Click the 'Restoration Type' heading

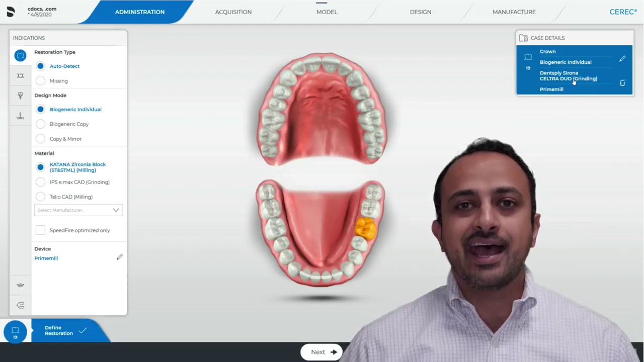pyautogui.click(x=55, y=52)
